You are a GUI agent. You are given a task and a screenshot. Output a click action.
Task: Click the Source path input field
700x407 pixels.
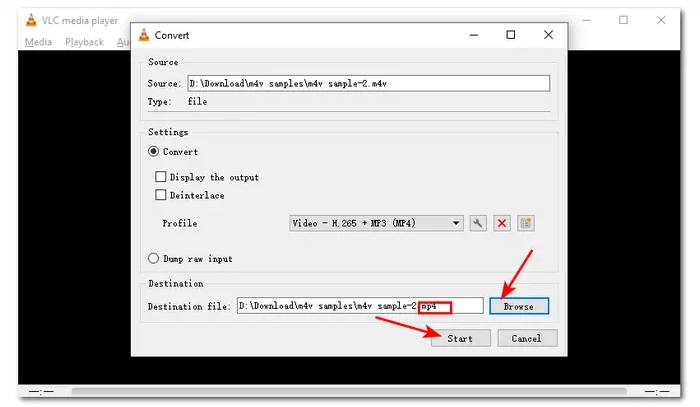368,83
